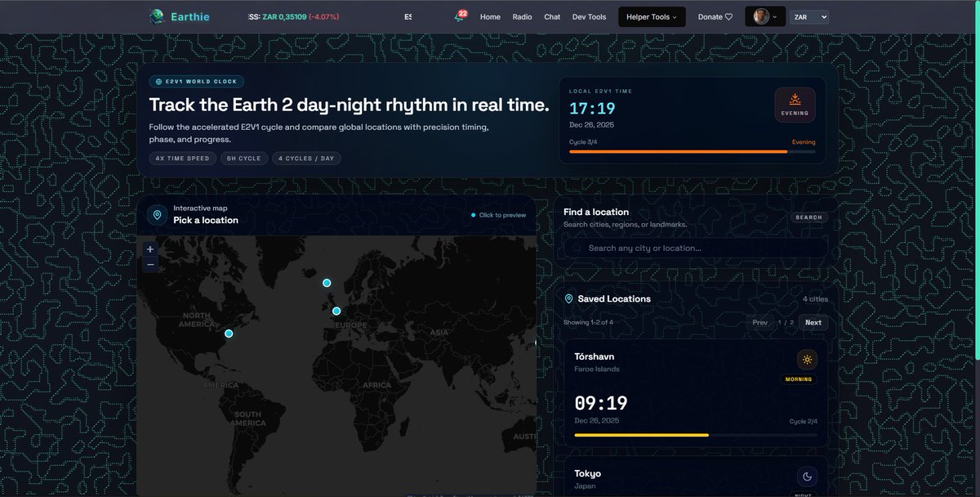Click the Tokyo location title

[587, 473]
